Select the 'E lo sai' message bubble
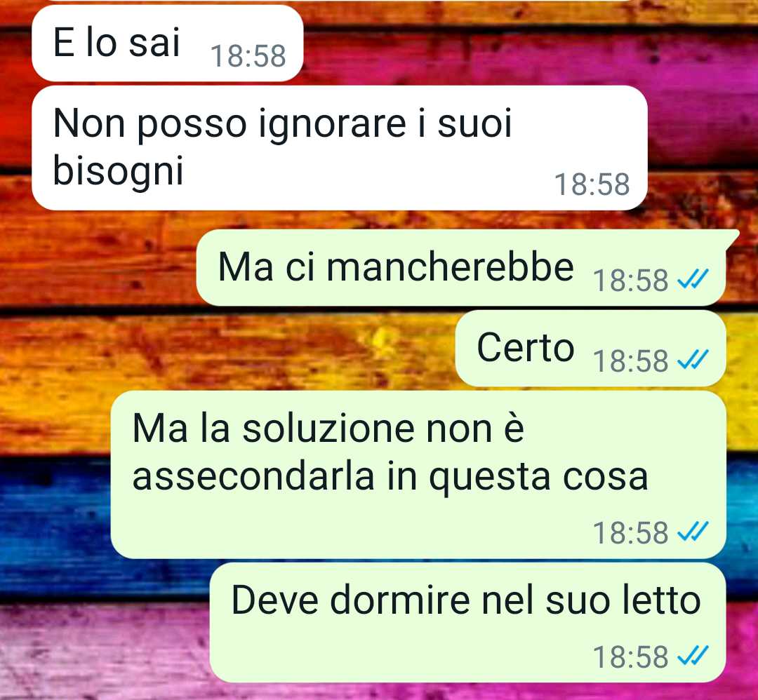The height and width of the screenshot is (700, 758). [167, 43]
